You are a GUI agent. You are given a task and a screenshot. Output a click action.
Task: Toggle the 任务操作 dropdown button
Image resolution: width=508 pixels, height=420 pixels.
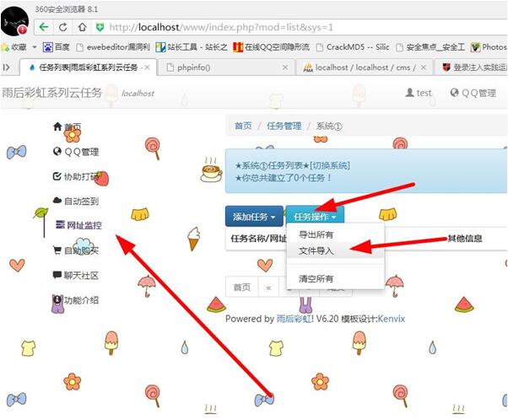point(315,216)
